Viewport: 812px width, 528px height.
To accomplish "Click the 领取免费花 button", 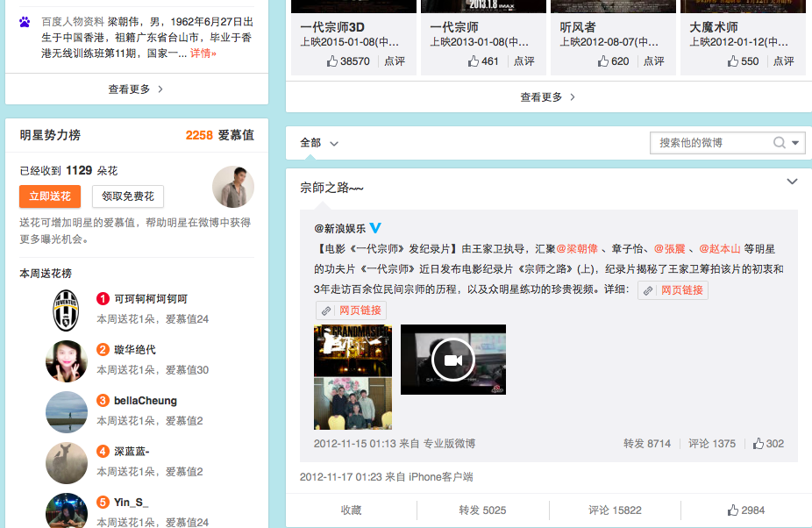I will 128,196.
